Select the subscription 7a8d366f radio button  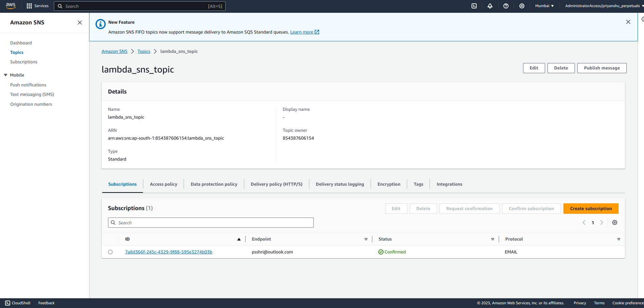(110, 252)
